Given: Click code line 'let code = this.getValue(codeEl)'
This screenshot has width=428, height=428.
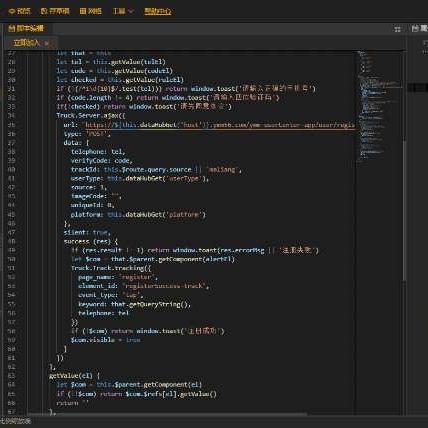Looking at the screenshot, I should coord(115,71).
